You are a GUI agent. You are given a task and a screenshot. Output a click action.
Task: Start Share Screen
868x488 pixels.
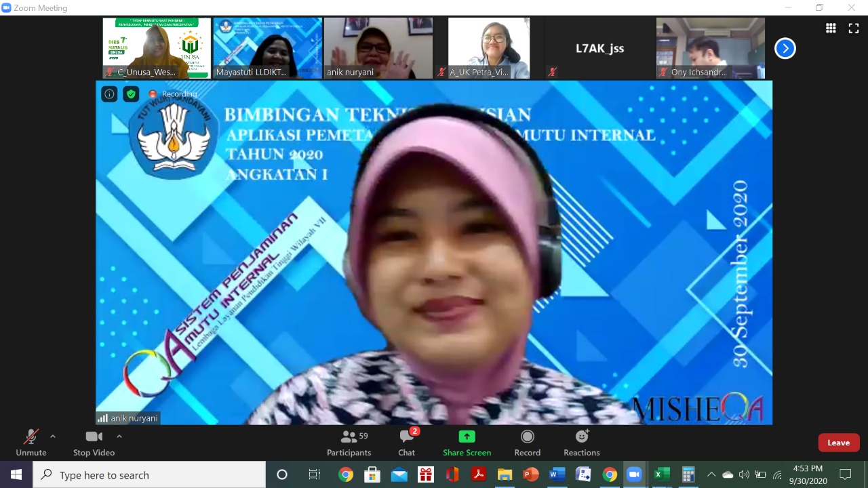point(467,443)
